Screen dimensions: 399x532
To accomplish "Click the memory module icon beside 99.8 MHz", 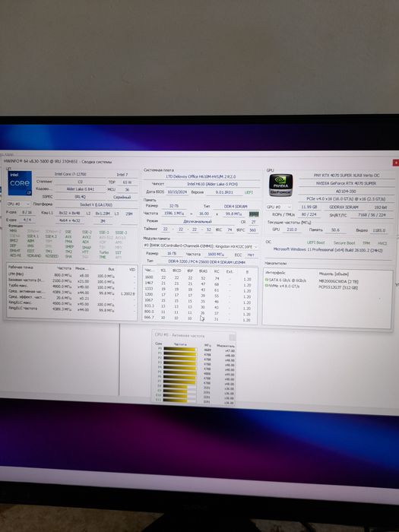I will 254,214.
